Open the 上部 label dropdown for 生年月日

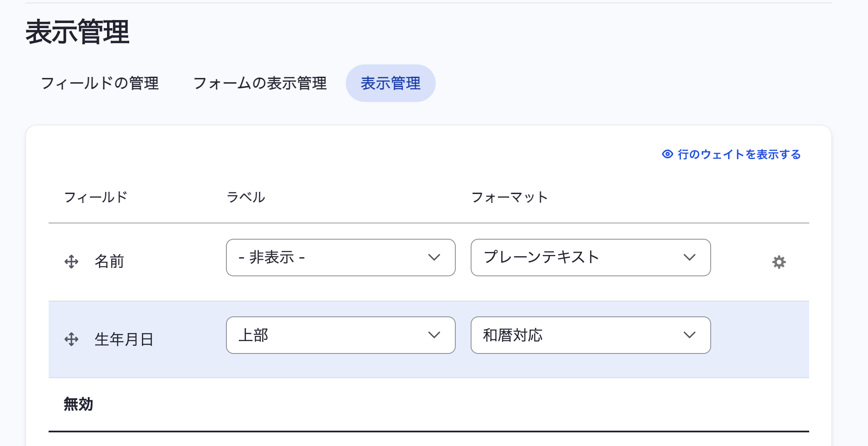[340, 335]
